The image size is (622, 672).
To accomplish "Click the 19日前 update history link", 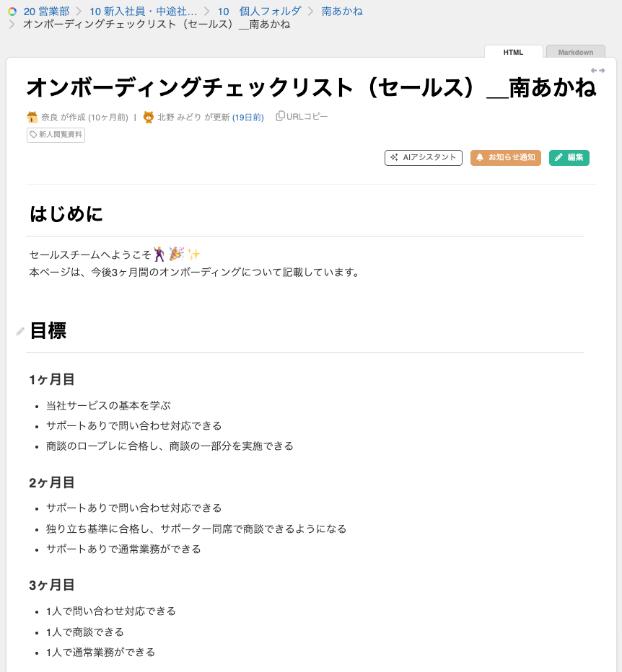I will click(248, 118).
